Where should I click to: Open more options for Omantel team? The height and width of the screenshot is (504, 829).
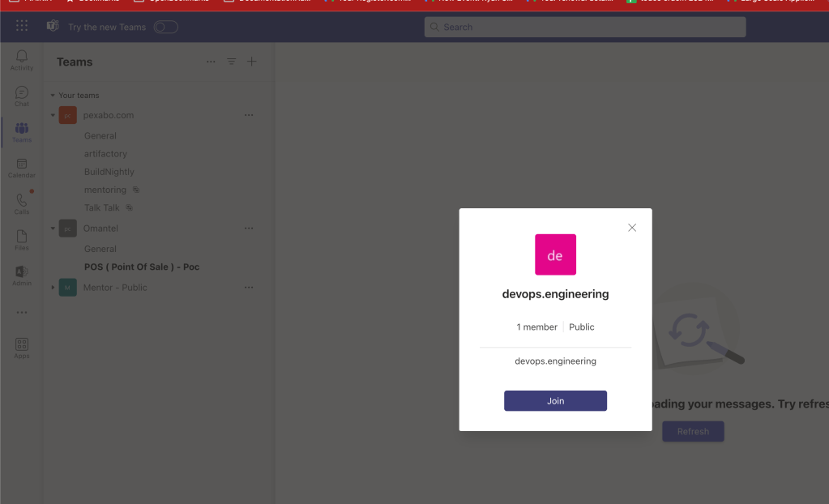249,228
